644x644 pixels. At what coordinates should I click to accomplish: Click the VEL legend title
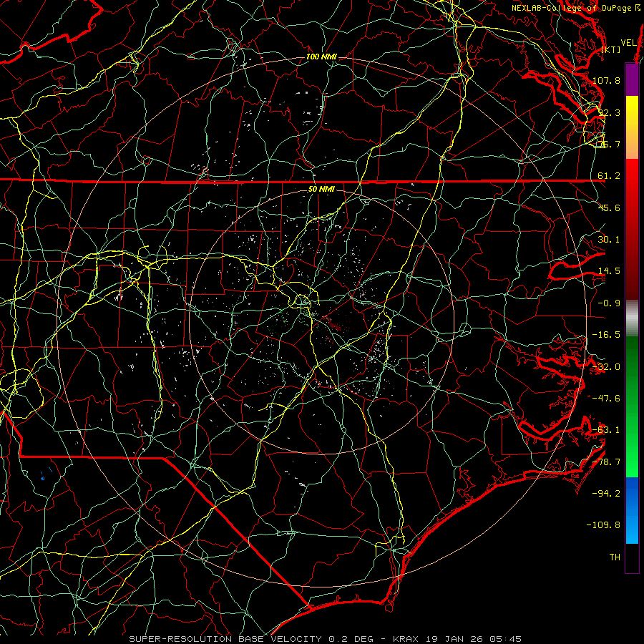click(629, 43)
